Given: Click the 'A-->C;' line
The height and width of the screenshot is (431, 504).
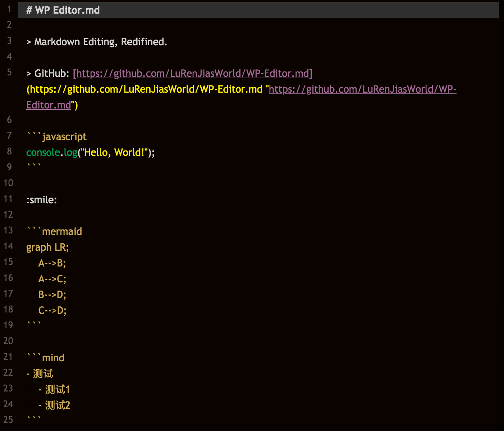Looking at the screenshot, I should 52,279.
